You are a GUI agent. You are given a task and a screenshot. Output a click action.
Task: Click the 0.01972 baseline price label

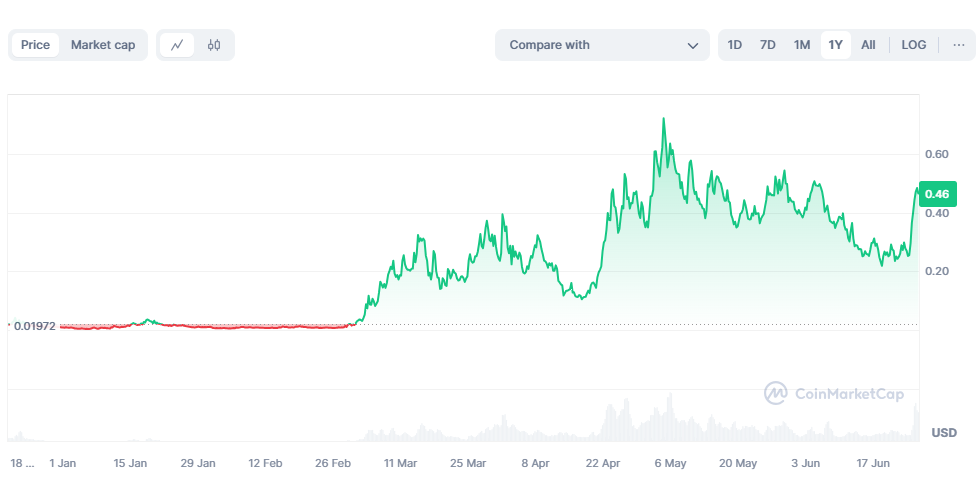coord(34,325)
